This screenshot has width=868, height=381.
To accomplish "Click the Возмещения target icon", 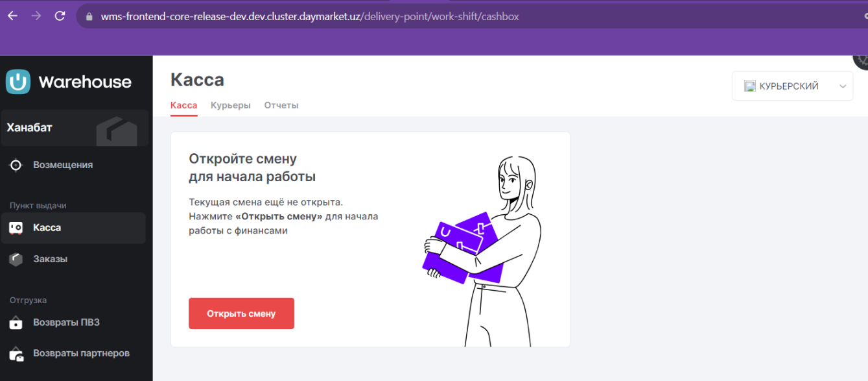I will click(16, 165).
